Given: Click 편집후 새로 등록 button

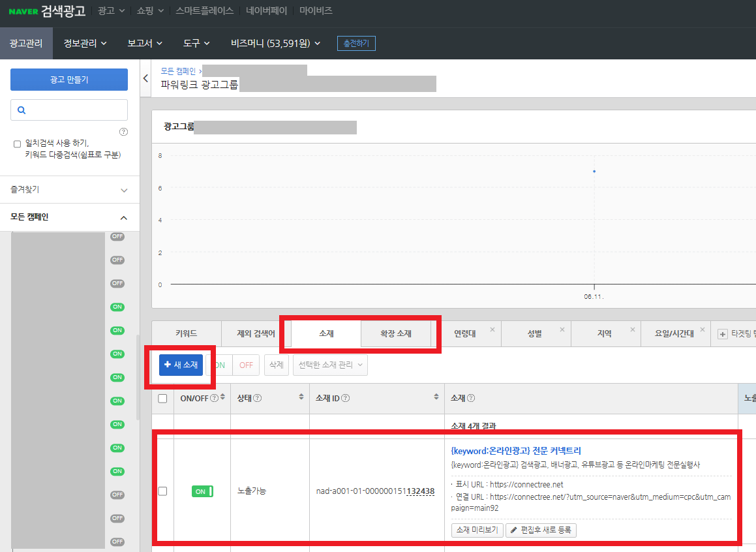Looking at the screenshot, I should [541, 530].
